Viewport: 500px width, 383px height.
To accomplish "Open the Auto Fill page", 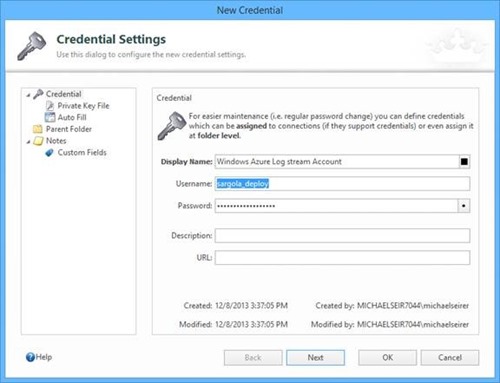I will pos(72,117).
